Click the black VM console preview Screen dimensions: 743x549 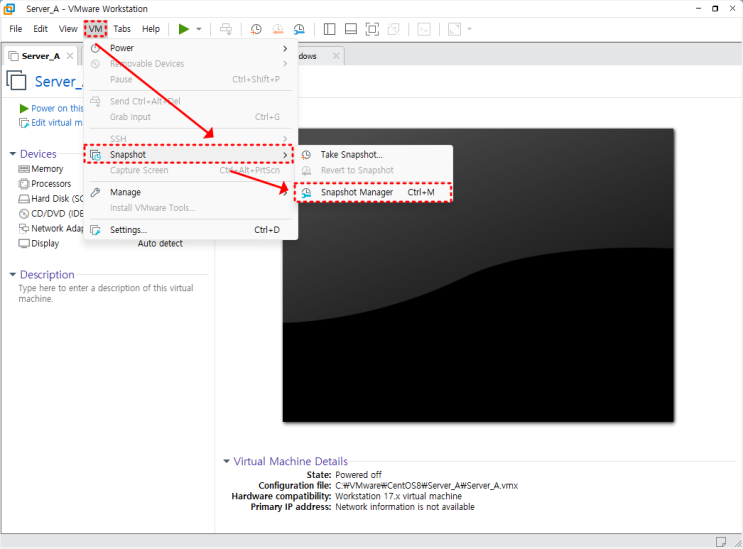pyautogui.click(x=478, y=275)
